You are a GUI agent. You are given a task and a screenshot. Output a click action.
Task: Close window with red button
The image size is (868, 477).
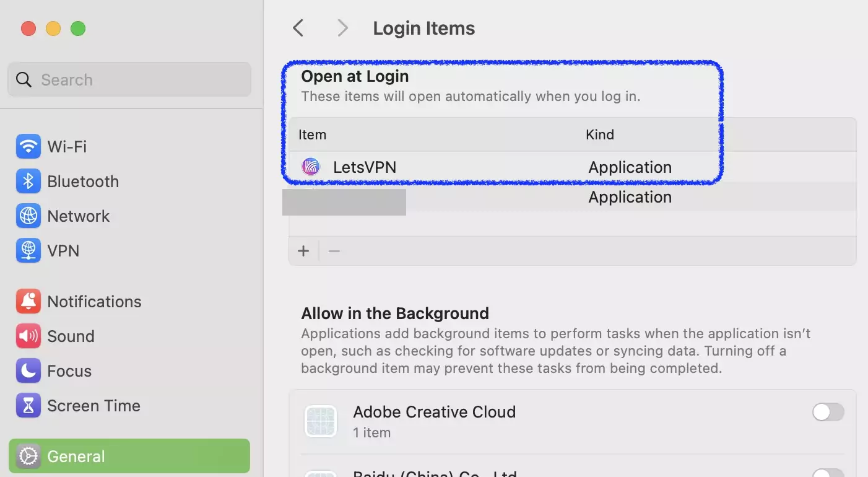coord(28,28)
